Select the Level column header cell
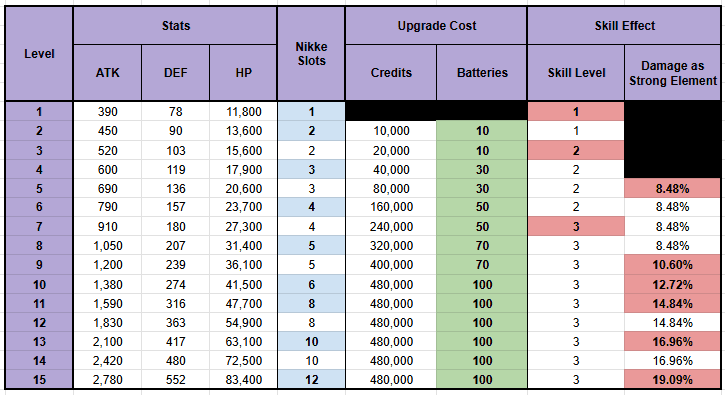Image resolution: width=725 pixels, height=395 pixels. [x=39, y=54]
